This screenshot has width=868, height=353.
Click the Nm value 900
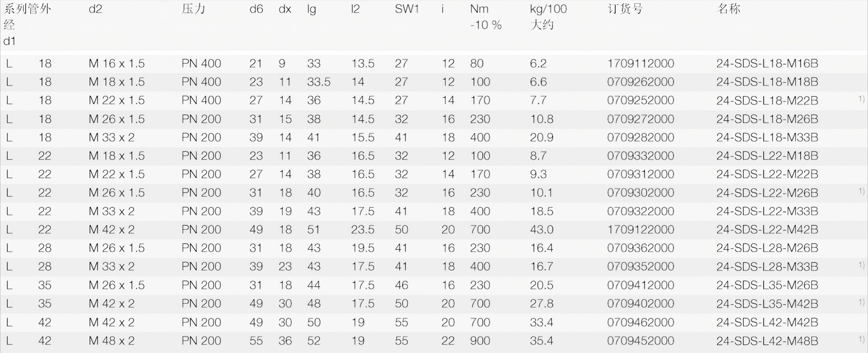pos(480,341)
